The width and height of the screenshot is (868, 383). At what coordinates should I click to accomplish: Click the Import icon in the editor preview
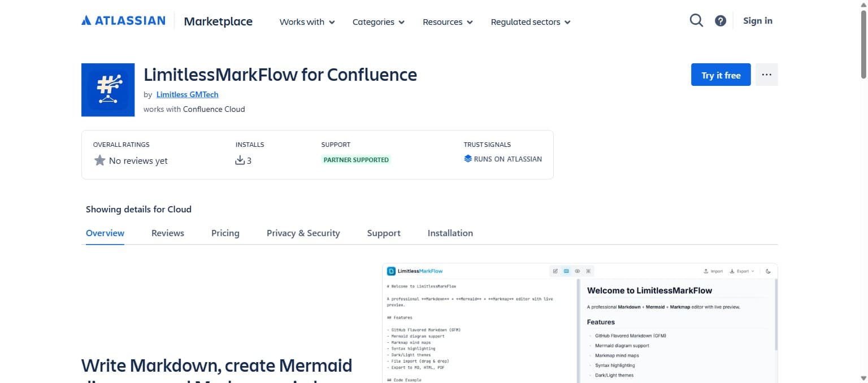[713, 271]
